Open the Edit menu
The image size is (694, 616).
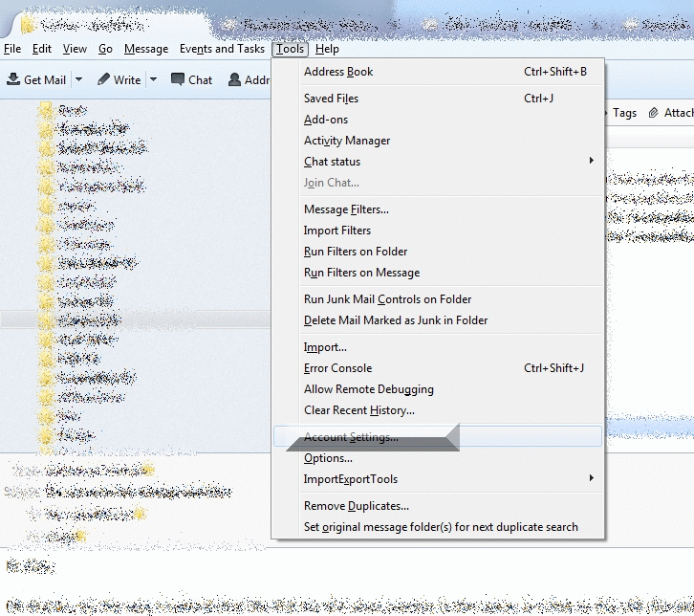click(x=42, y=49)
